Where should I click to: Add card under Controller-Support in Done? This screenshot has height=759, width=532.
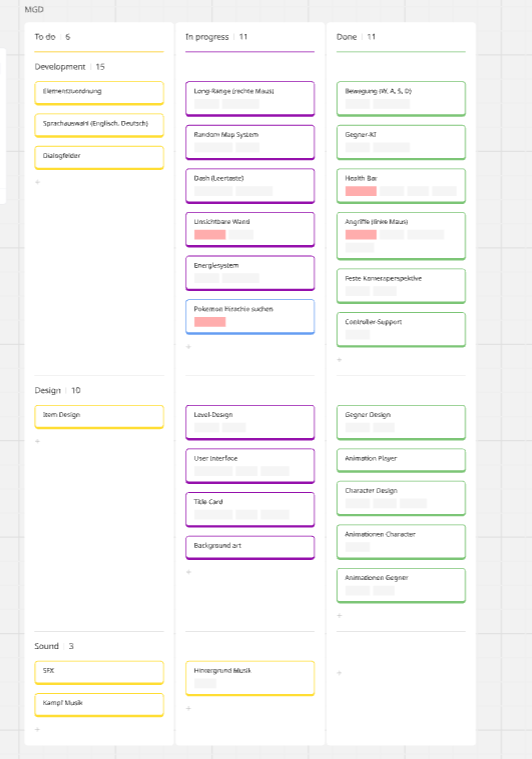[x=339, y=360]
